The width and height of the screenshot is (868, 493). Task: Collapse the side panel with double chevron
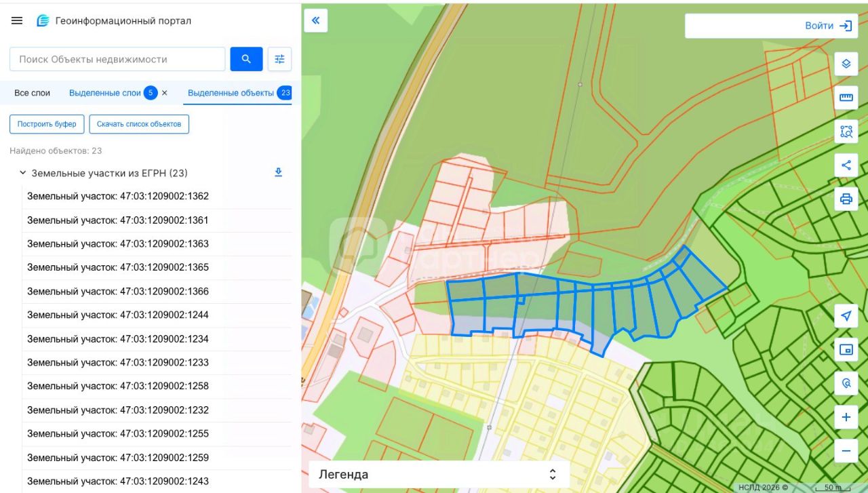click(x=315, y=20)
